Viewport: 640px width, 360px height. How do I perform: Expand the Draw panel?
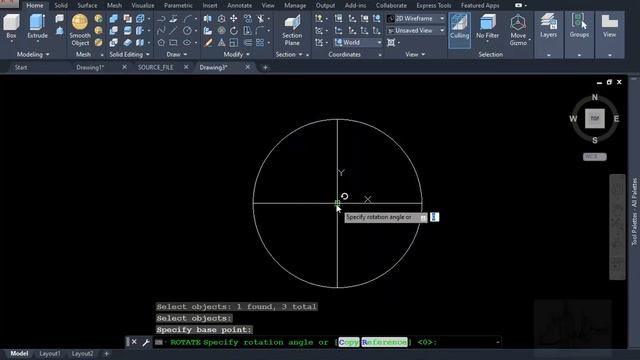(x=177, y=54)
